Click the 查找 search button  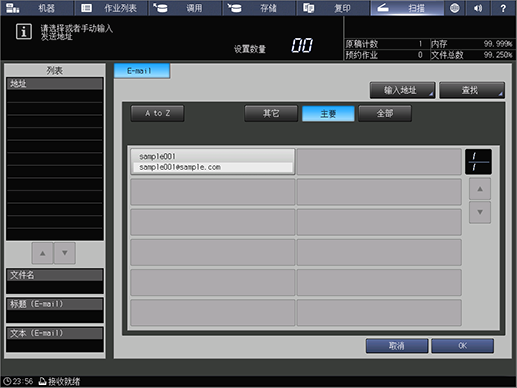472,90
